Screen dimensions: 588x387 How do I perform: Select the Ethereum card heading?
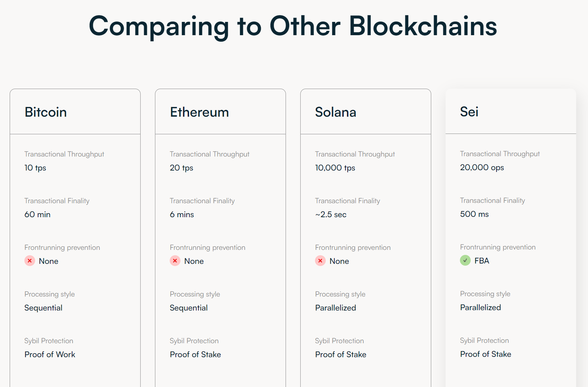click(199, 112)
